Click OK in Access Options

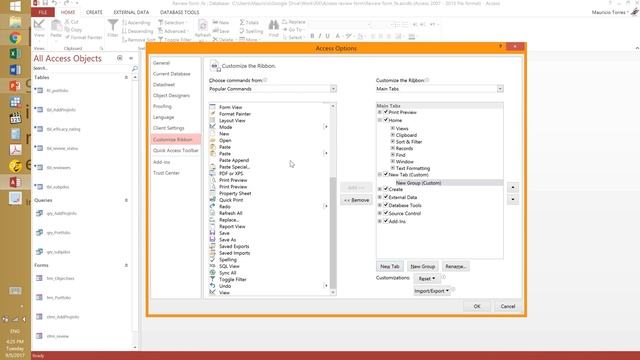click(x=477, y=306)
